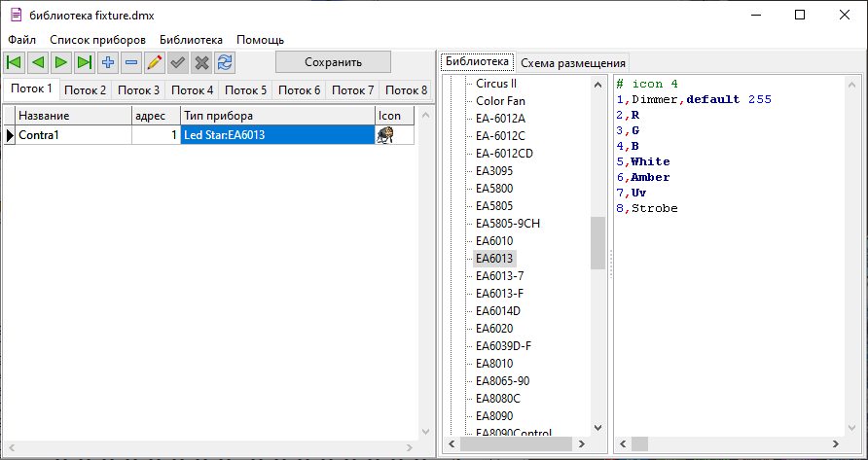This screenshot has height=460, width=868.
Task: Select EA6013-F in the library tree
Action: pos(500,294)
